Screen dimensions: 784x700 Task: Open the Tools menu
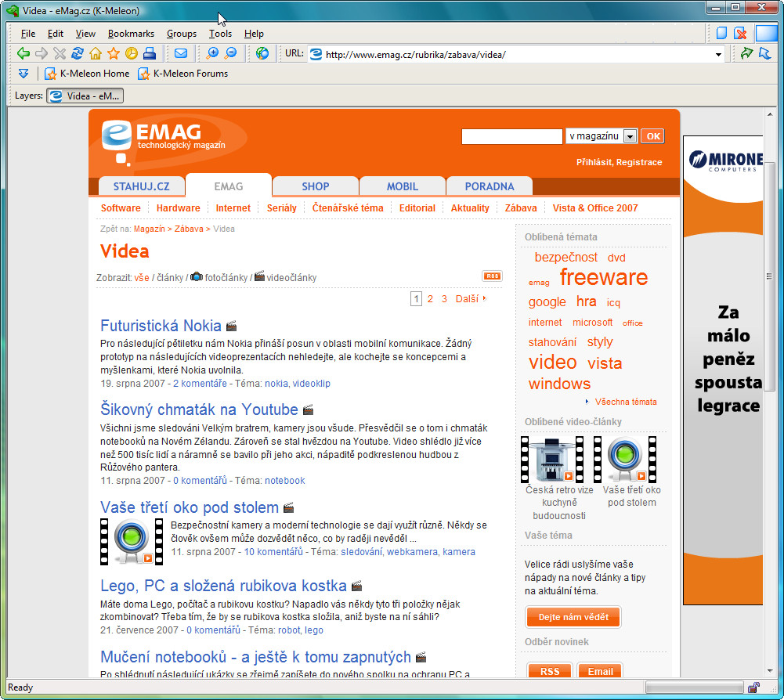220,34
